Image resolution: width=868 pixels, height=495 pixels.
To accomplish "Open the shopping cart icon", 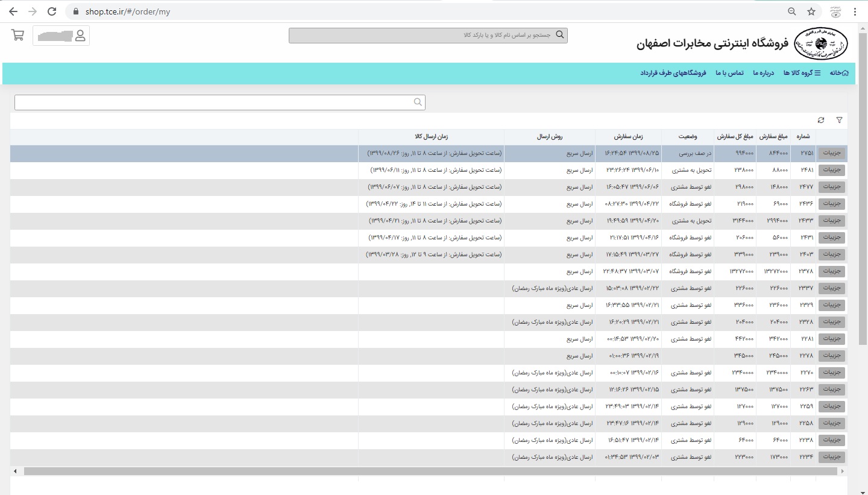I will [18, 36].
